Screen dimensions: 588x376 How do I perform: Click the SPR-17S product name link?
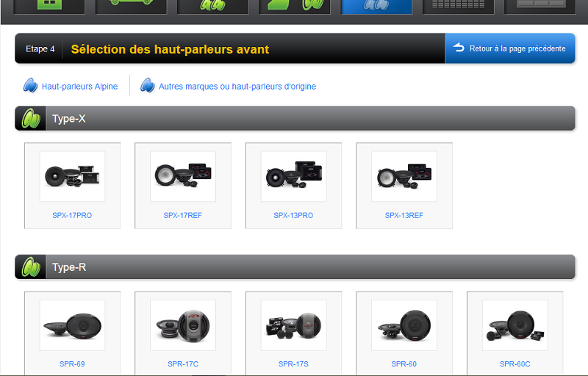[293, 364]
